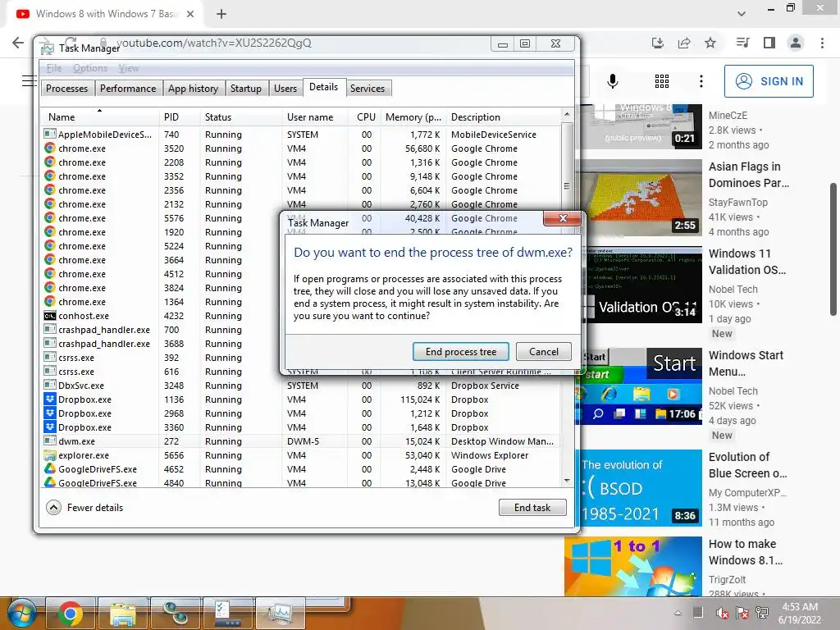
Task: Open the Options menu in Task Manager
Action: (x=90, y=68)
